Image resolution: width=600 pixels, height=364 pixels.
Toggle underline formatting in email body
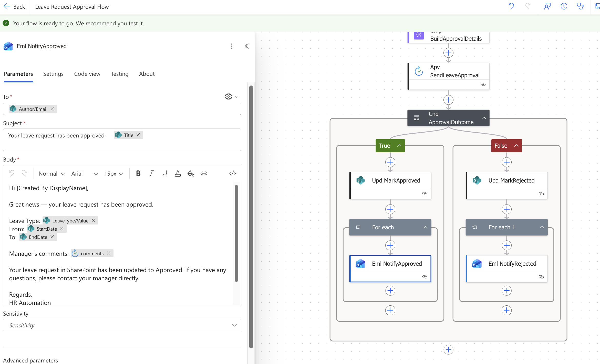[164, 173]
